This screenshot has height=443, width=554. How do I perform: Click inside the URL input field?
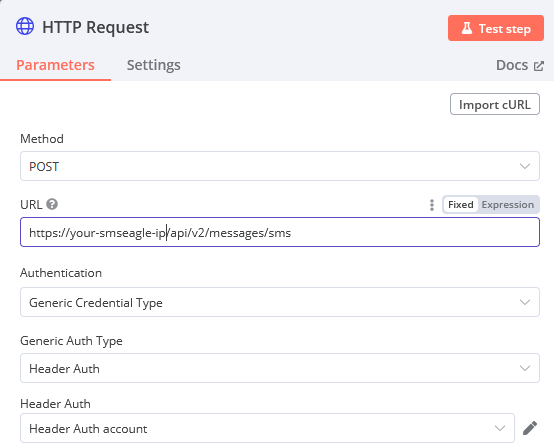[x=280, y=232]
